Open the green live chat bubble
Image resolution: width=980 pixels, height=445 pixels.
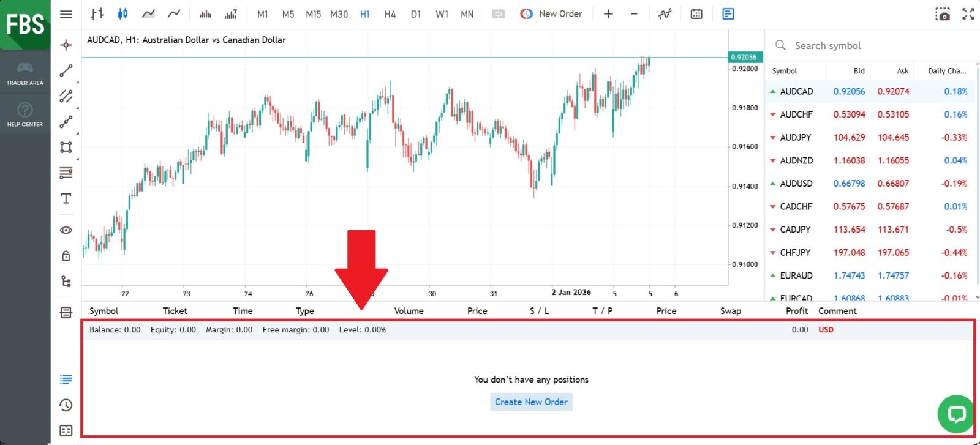click(956, 414)
